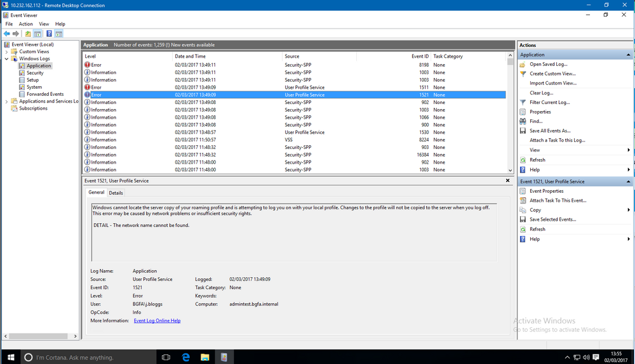Open the Event Log Online Help link
This screenshot has width=635, height=364.
[157, 321]
